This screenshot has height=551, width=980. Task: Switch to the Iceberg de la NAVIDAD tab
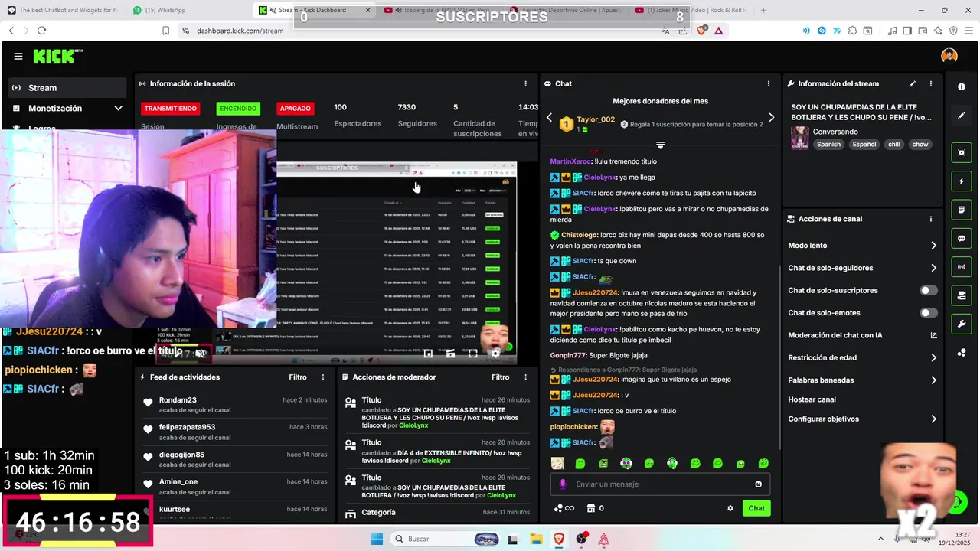tap(440, 10)
